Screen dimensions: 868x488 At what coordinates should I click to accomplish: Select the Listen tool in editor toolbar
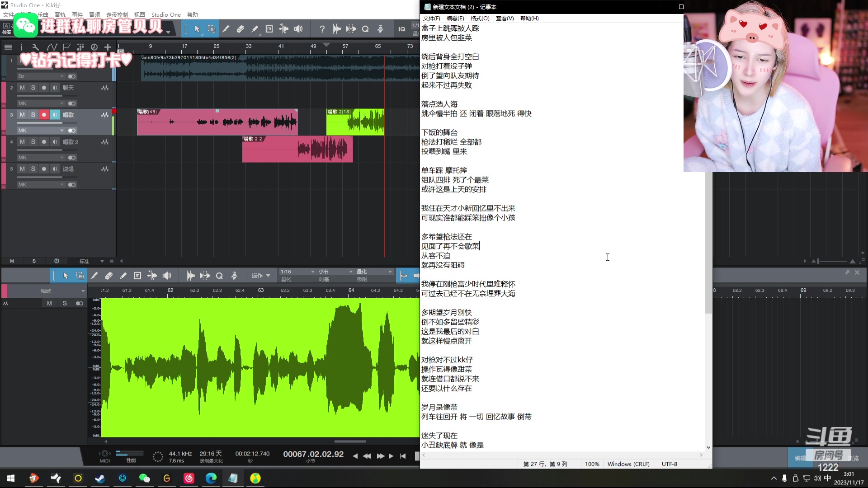pyautogui.click(x=167, y=276)
